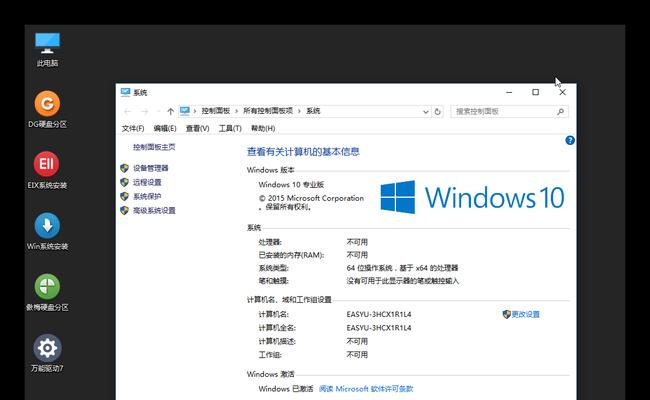The width and height of the screenshot is (650, 400).
Task: Open address bar history dropdown arrow
Action: [x=425, y=112]
